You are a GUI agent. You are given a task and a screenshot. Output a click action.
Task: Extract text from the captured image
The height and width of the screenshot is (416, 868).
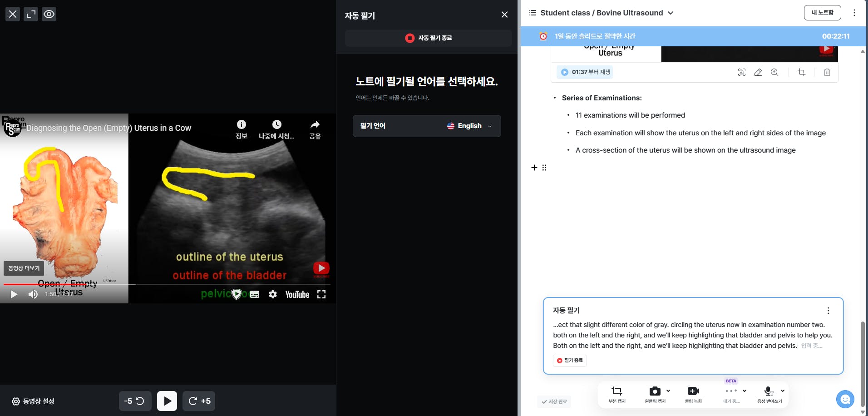742,72
